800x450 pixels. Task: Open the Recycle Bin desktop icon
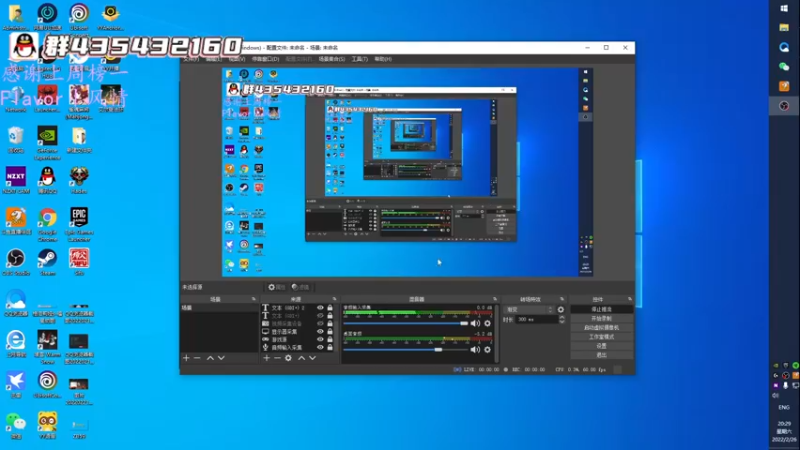pos(16,140)
